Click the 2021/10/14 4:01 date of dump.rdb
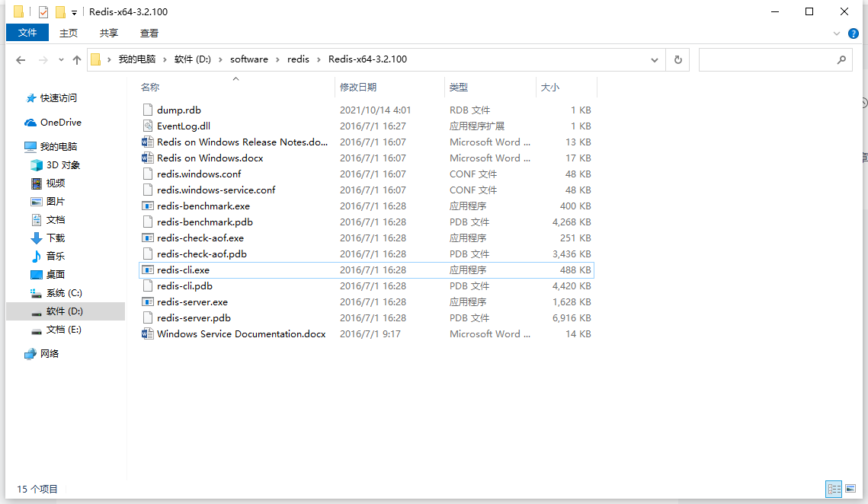The width and height of the screenshot is (868, 504). tap(376, 110)
